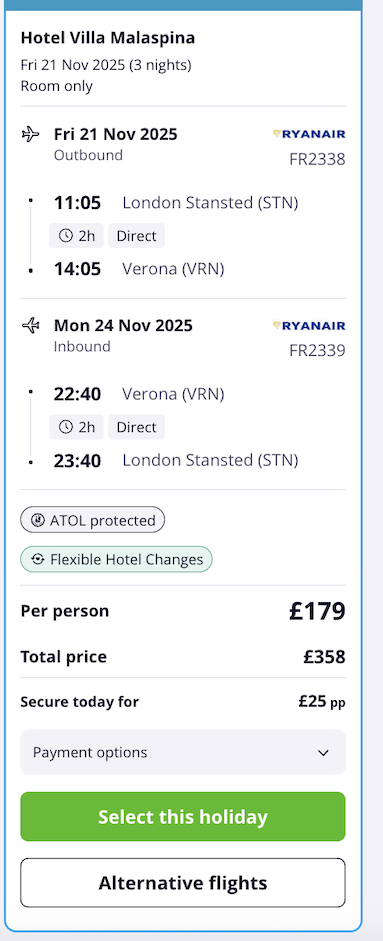Screen dimensions: 383x941
Task: Click the Ryanair logo for flight FR2339
Action: 309,326
